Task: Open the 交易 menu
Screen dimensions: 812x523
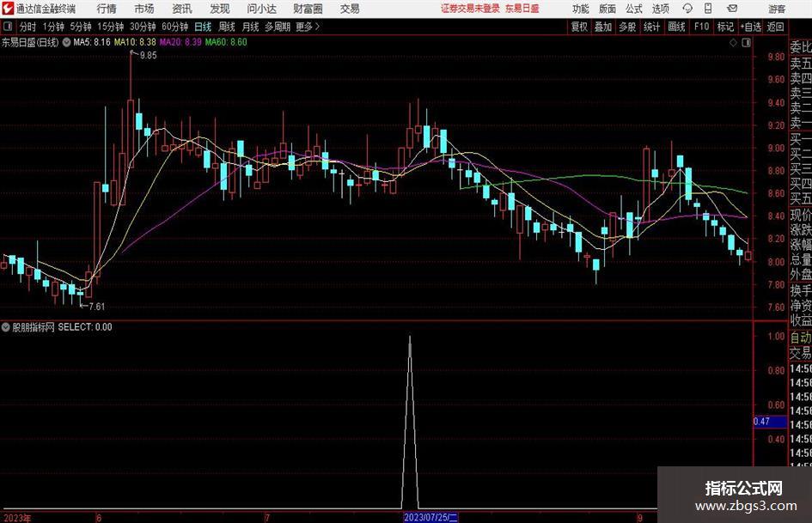Action: point(350,9)
